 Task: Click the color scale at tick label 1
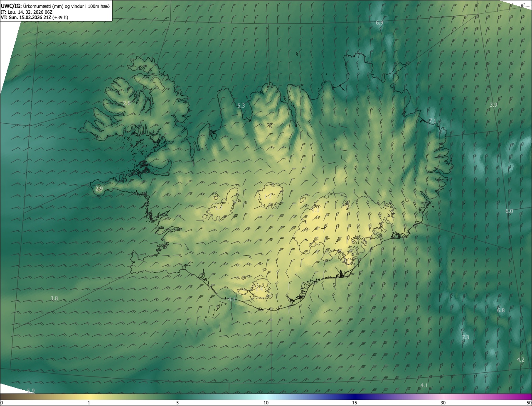pos(89,403)
